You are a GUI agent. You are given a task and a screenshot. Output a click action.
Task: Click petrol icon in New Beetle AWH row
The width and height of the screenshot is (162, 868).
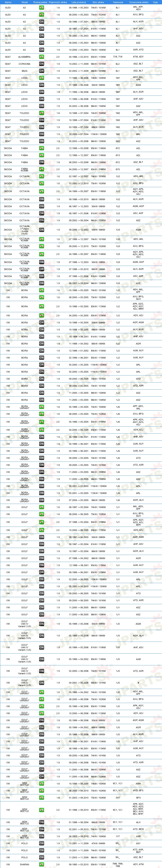(41, 784)
